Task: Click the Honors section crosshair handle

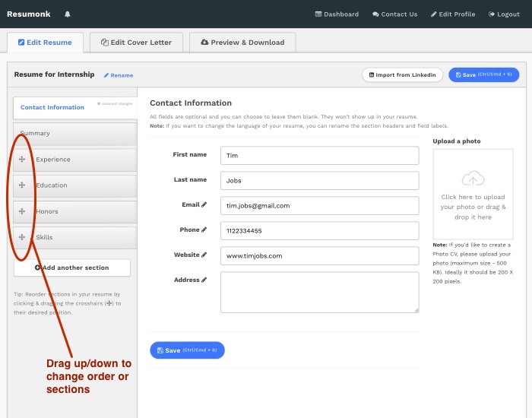Action: click(22, 211)
